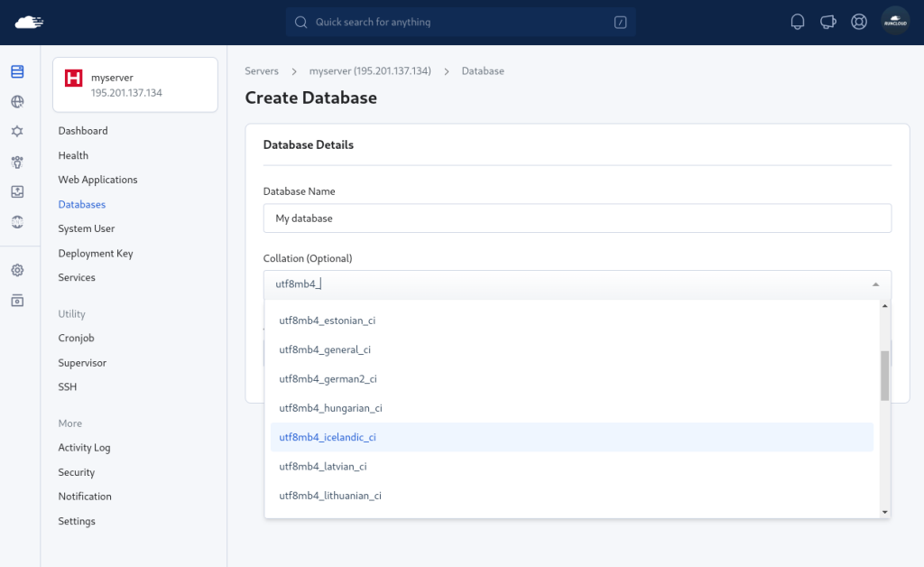This screenshot has width=924, height=567.
Task: Choose utf8mb4_general_ci collation option
Action: pos(326,349)
